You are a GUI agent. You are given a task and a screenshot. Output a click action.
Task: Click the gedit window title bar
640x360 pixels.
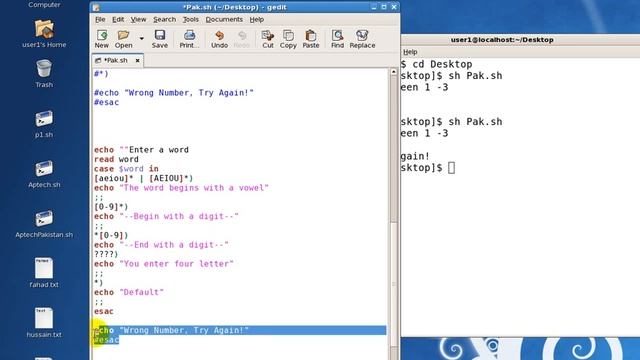tap(234, 7)
